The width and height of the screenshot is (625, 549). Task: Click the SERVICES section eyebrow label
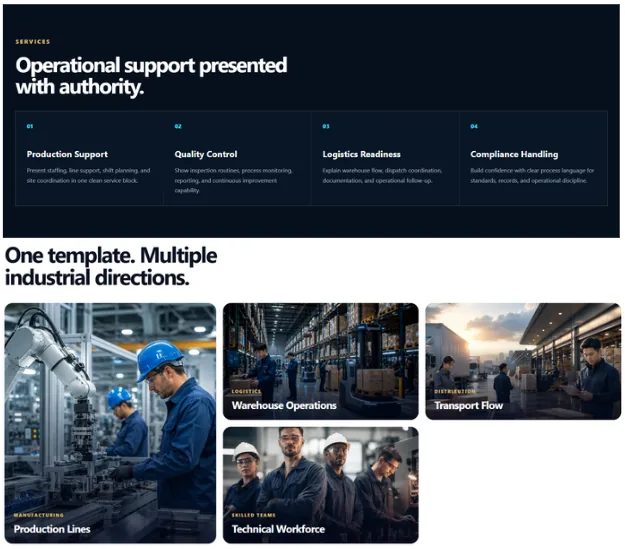pyautogui.click(x=33, y=41)
